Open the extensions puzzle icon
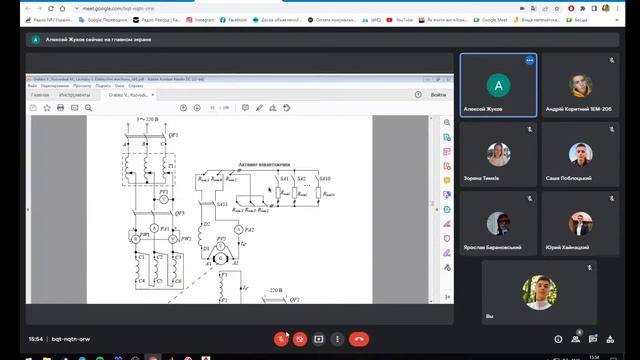Viewport: 640px width, 360px height. coord(582,8)
